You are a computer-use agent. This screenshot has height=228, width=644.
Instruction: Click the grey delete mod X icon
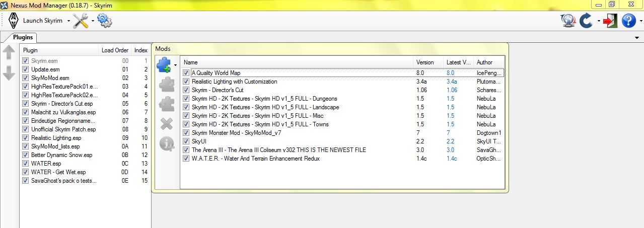point(166,124)
